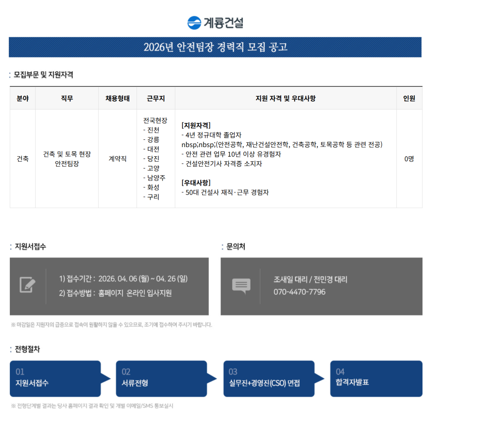Click the 분야 column header
The height and width of the screenshot is (448, 483).
click(x=23, y=98)
